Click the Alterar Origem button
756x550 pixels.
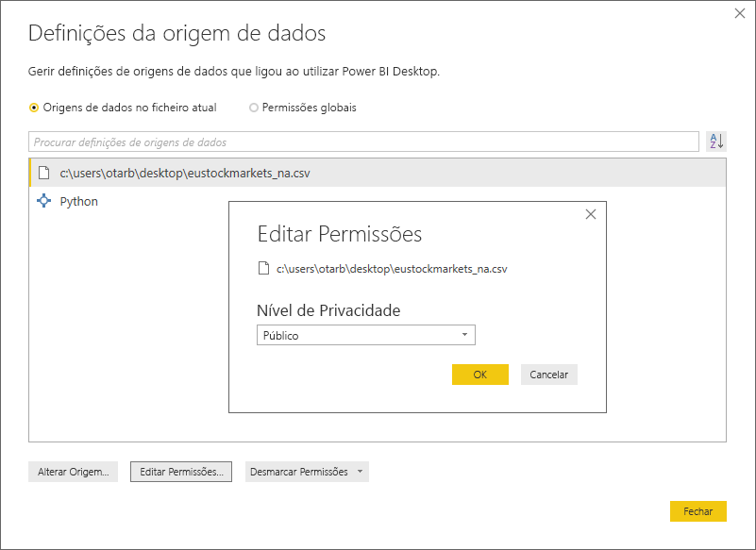click(x=73, y=472)
